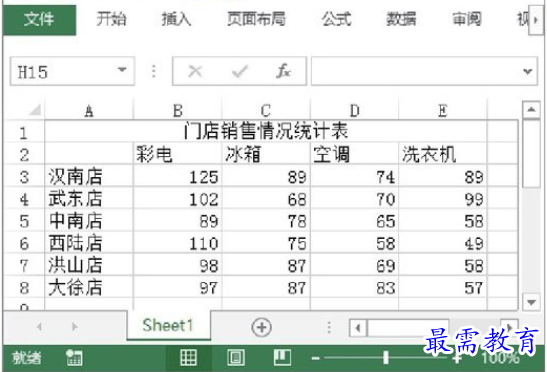Click the vertical scrollbar thumb
Screen dimensions: 547x372
tap(531, 154)
